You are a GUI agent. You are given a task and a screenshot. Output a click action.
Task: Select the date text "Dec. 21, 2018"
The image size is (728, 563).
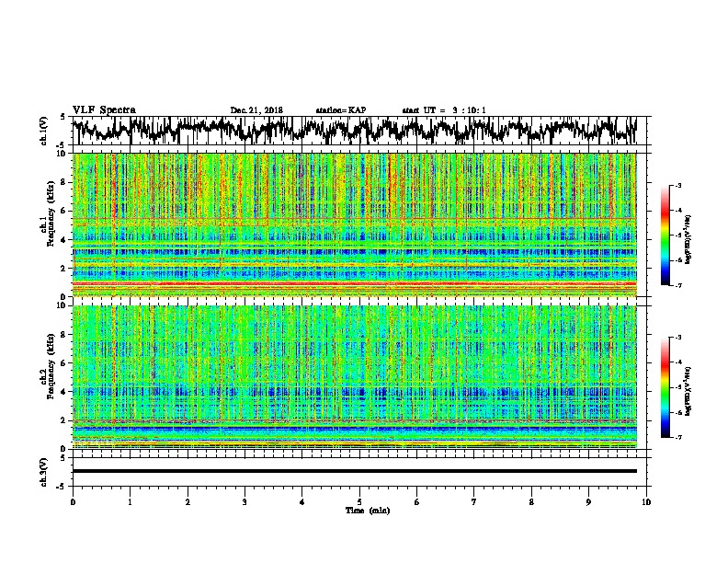tap(256, 110)
